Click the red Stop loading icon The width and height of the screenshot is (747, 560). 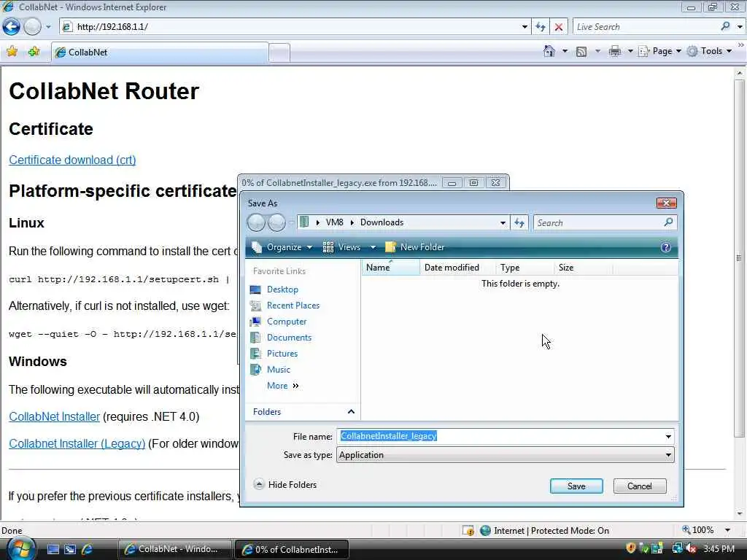[x=559, y=27]
